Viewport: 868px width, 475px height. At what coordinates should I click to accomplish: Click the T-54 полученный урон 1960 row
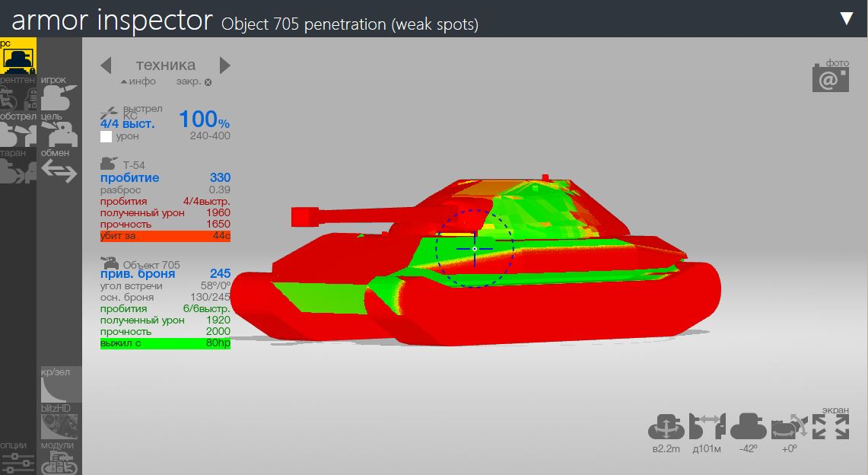pos(165,212)
